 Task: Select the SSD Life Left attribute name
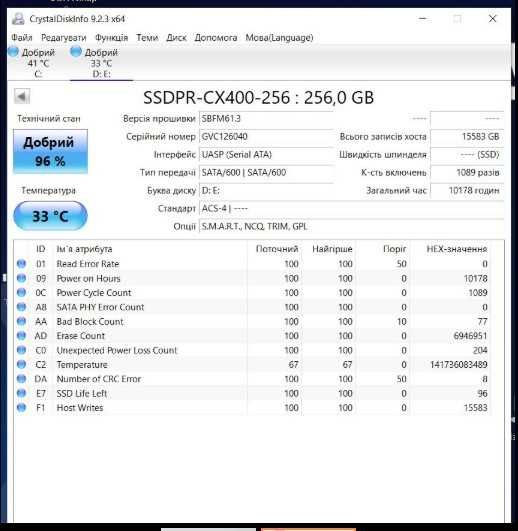coord(82,393)
